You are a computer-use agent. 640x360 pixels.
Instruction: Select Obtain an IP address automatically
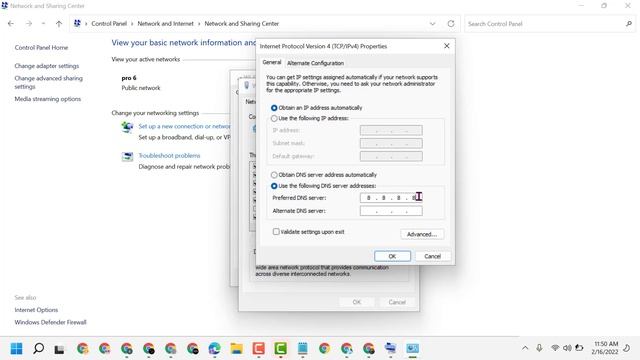coord(274,108)
